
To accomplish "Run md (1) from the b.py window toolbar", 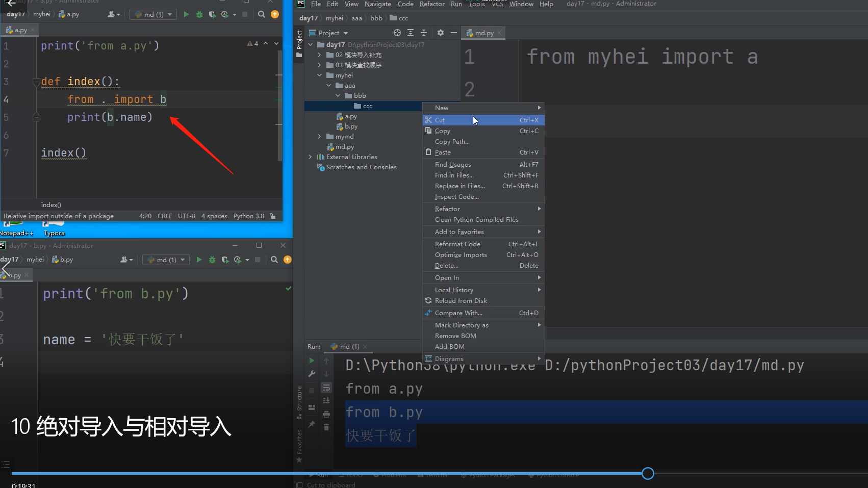I will (199, 260).
